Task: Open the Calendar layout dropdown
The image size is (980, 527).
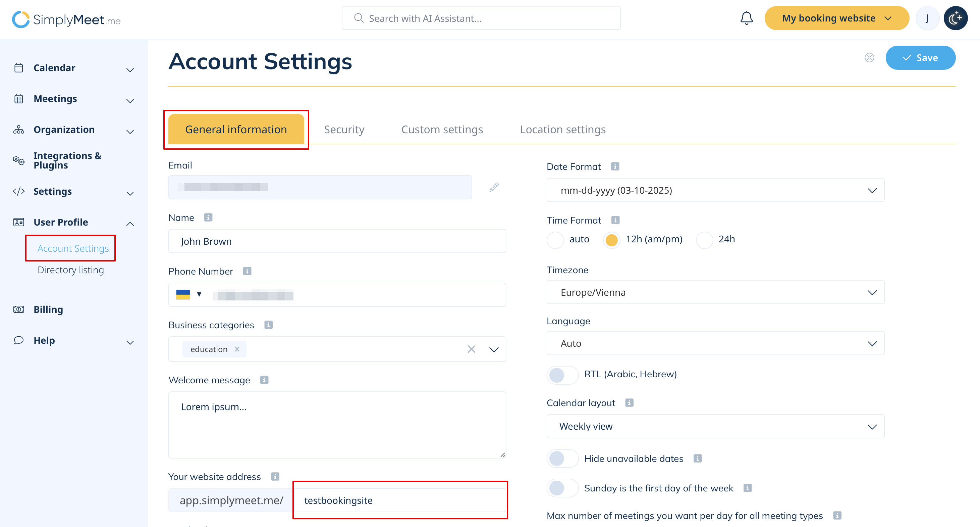Action: point(715,426)
